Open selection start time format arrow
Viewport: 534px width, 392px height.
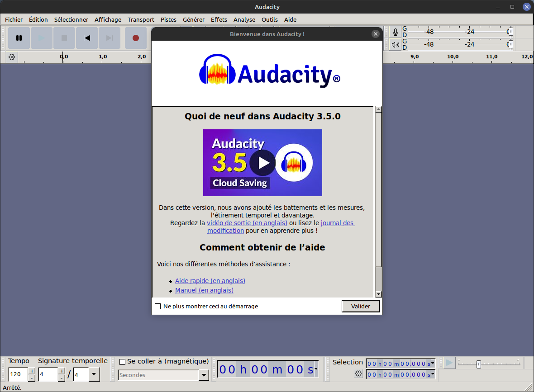point(433,364)
